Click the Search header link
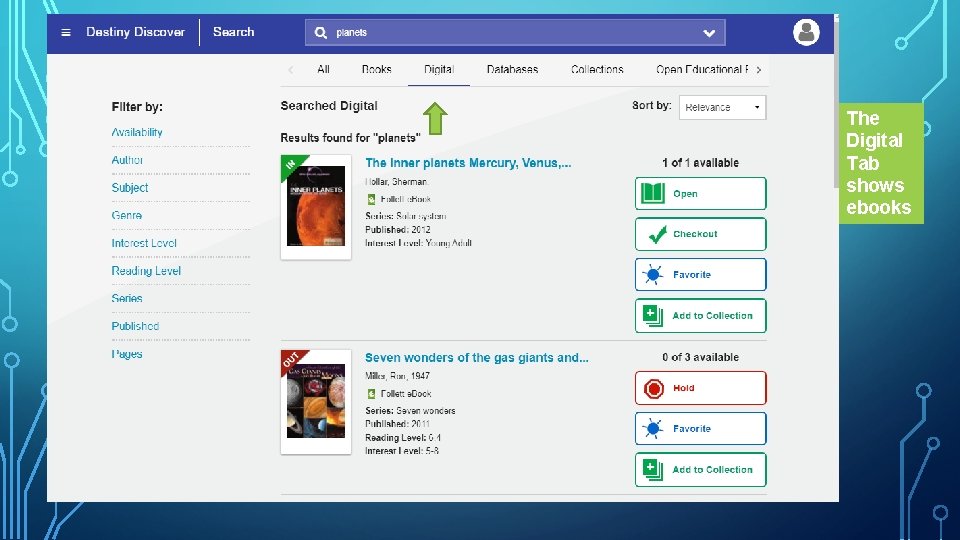 pyautogui.click(x=233, y=32)
